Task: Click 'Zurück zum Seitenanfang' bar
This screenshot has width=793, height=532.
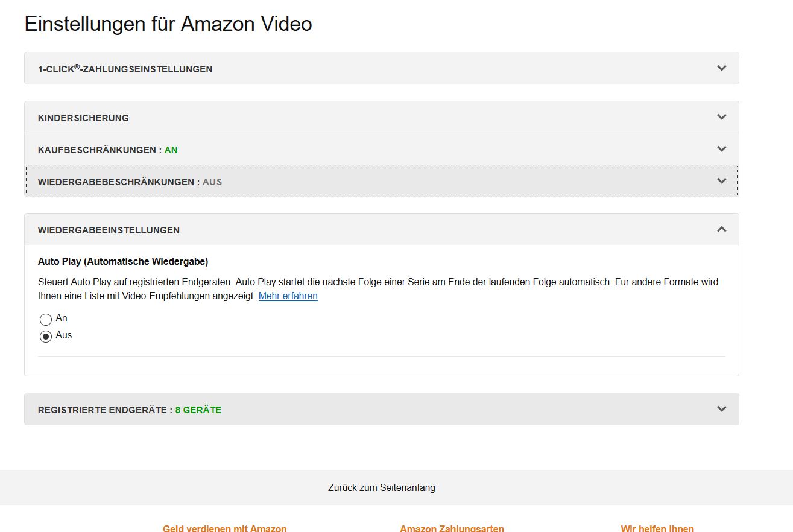Action: (381, 487)
